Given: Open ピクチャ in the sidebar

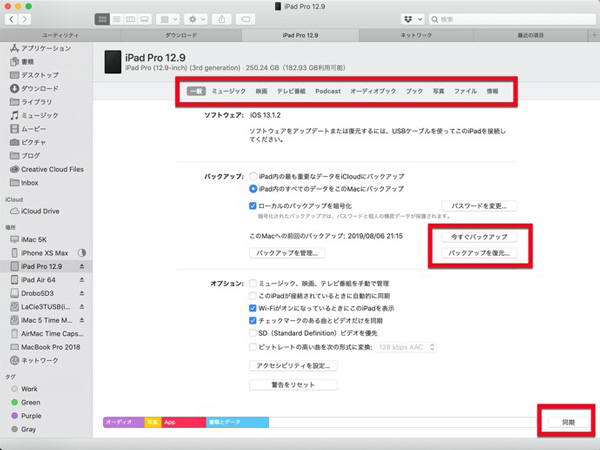Looking at the screenshot, I should coord(28,142).
